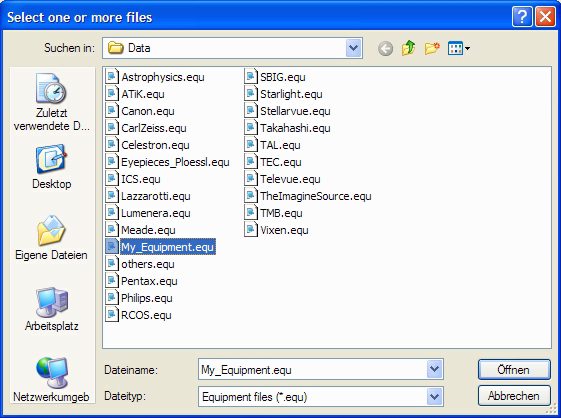Click the TAL.equ file icon

pyautogui.click(x=250, y=145)
